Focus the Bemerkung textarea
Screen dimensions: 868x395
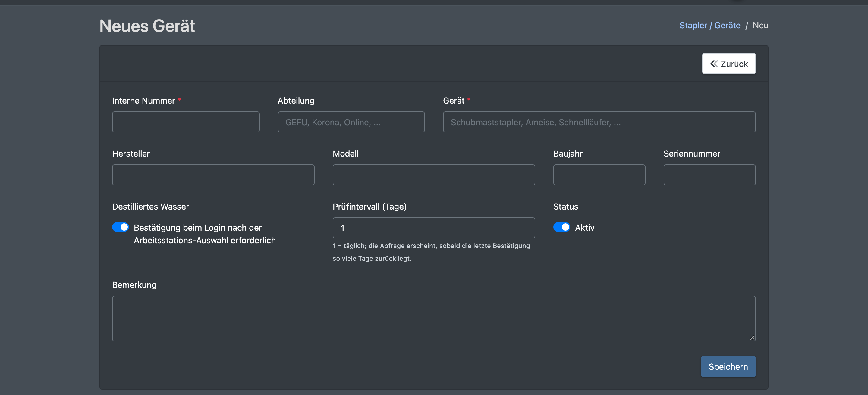click(434, 318)
